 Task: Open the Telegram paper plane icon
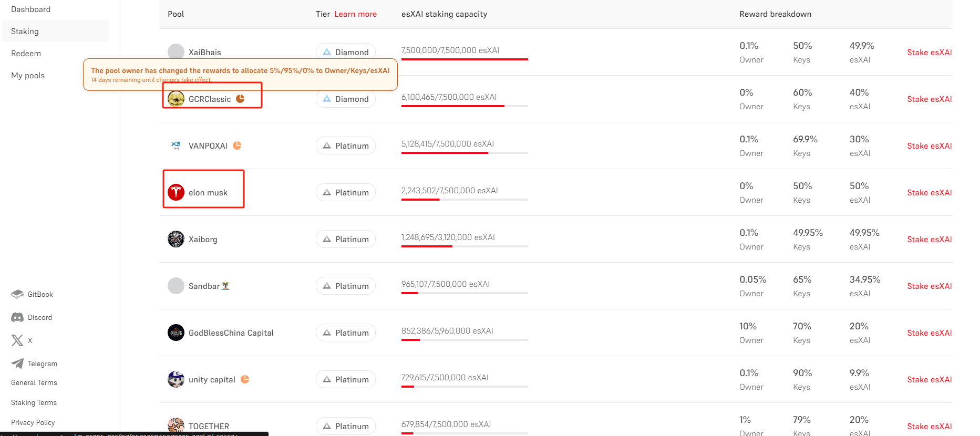click(17, 364)
